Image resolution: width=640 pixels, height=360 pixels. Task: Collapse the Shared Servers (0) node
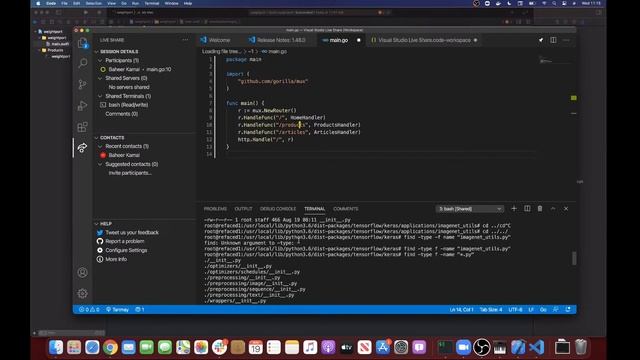100,78
